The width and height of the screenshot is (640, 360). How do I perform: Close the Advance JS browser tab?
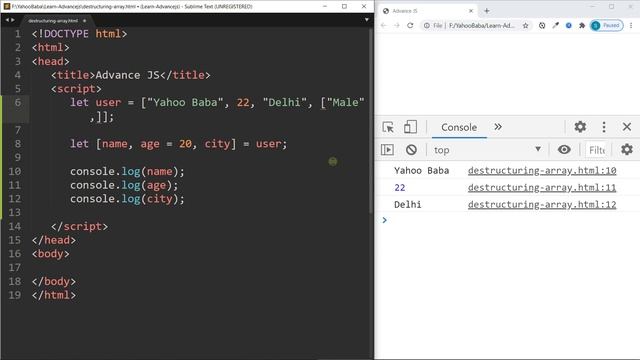[x=471, y=11]
